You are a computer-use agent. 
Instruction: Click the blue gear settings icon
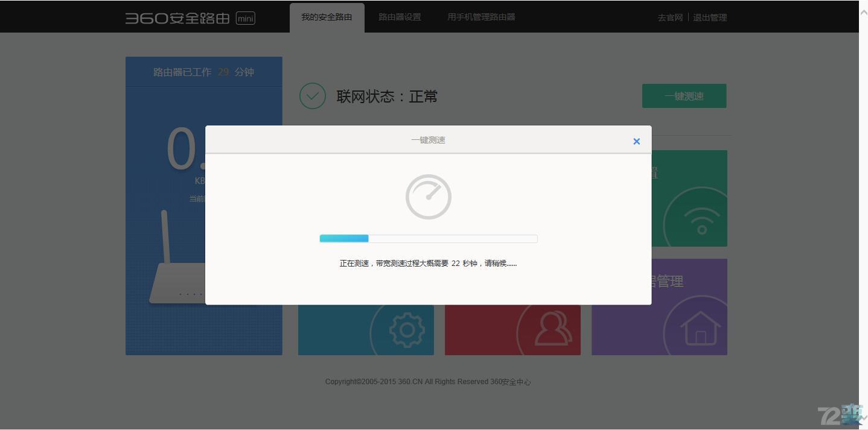coord(406,330)
